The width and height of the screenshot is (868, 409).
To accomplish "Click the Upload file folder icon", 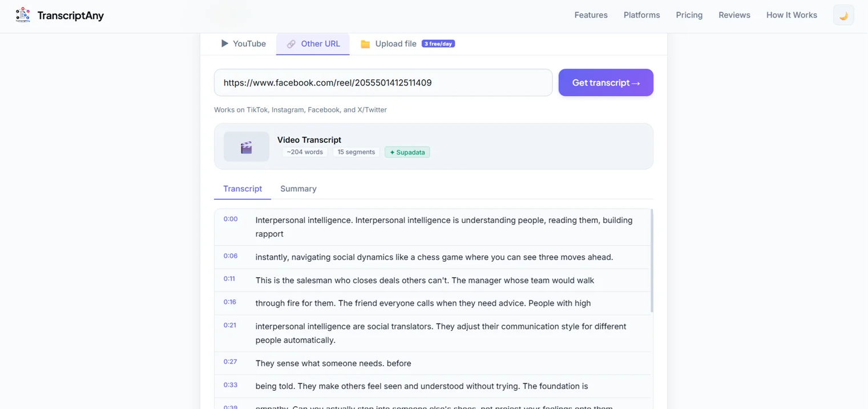I will pos(365,44).
